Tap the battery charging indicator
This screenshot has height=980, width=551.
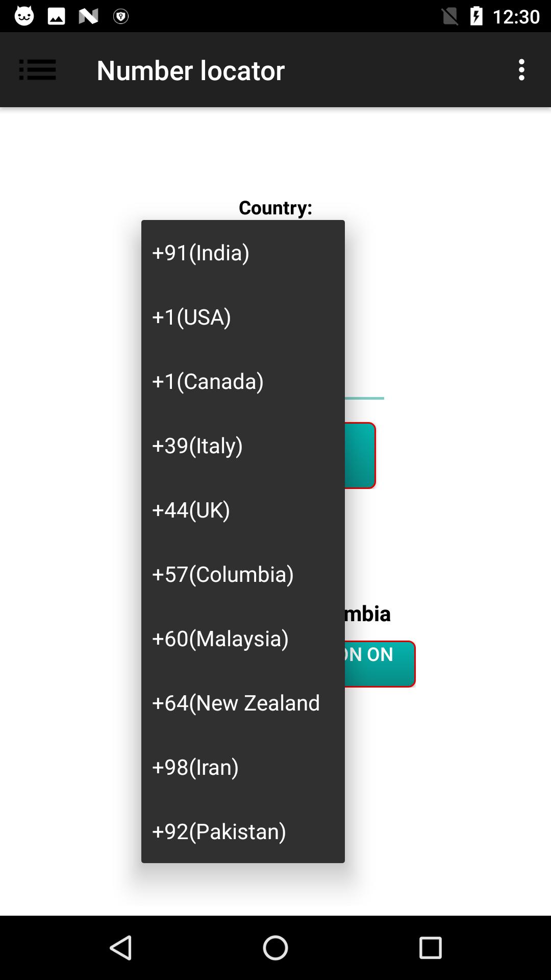point(476,15)
